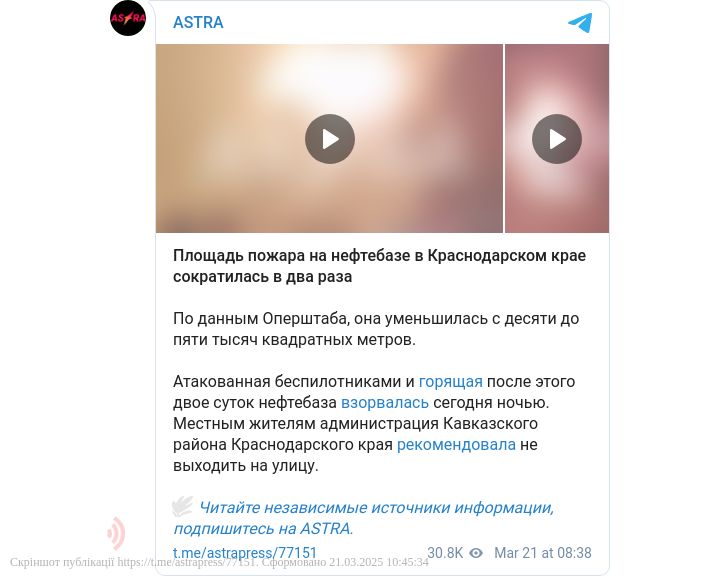Open the t.me/astrapress/77151 post link

click(245, 552)
